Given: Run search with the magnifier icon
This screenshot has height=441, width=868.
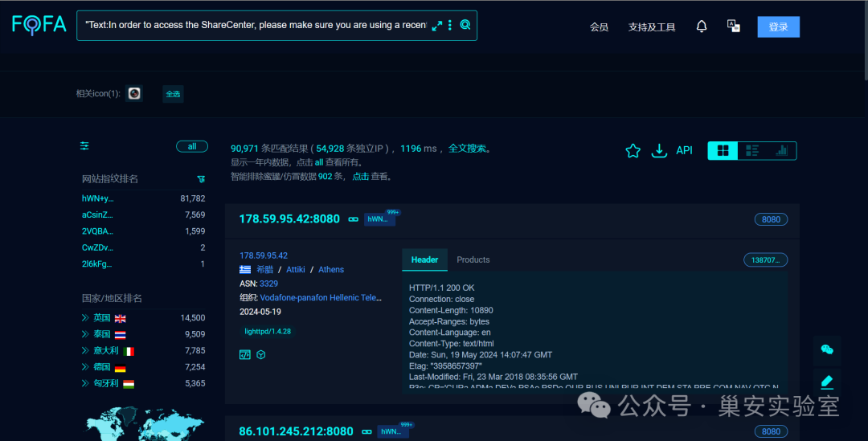Looking at the screenshot, I should point(465,25).
